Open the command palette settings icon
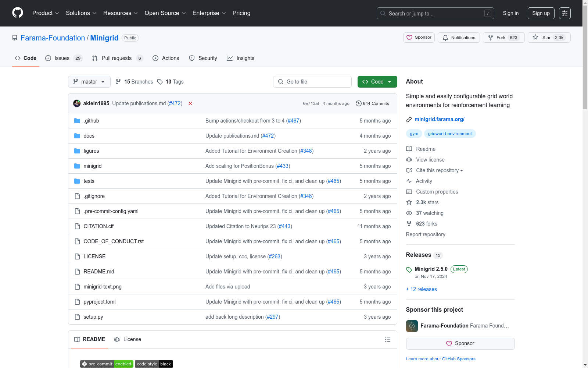Screen dimensions: 588x368 [565, 13]
